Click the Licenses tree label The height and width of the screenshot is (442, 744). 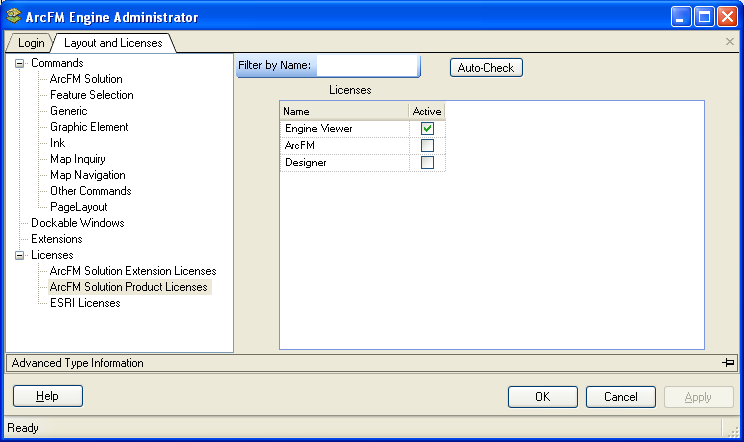pos(52,255)
